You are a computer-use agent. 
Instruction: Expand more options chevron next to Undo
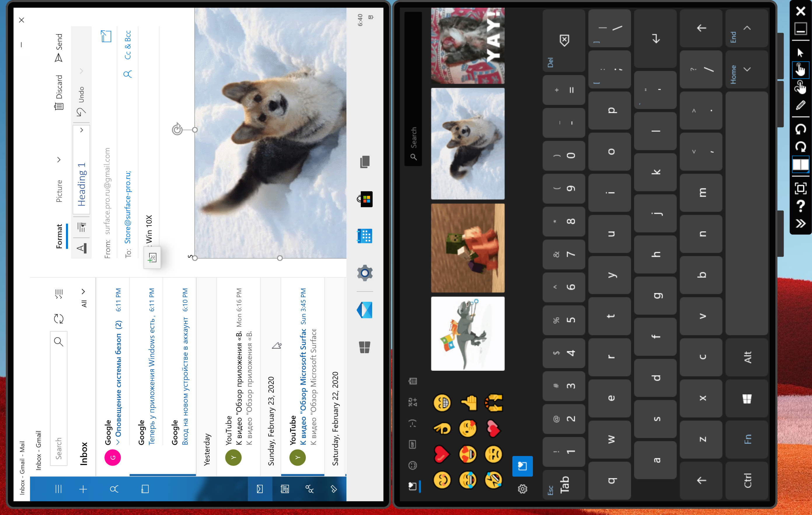pos(81,71)
